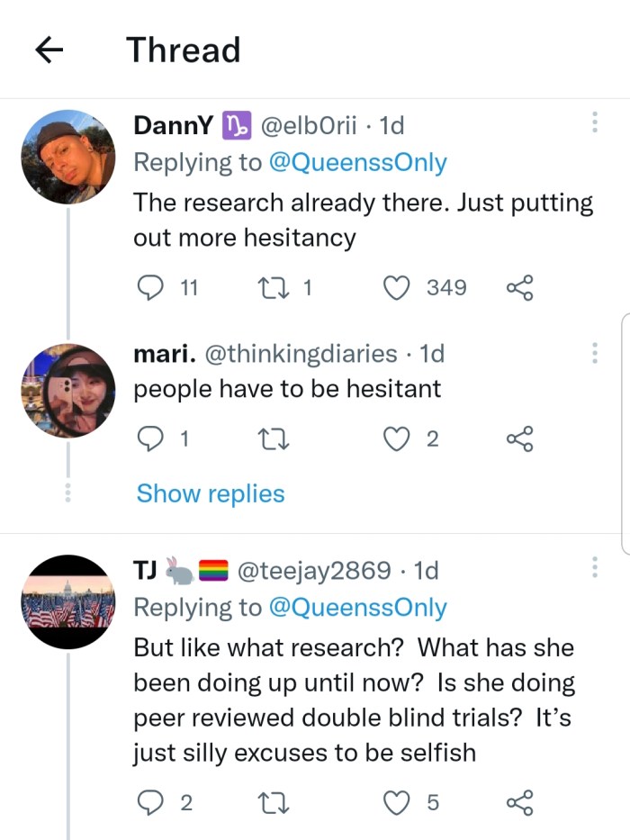Open more options for mari.'s tweet
This screenshot has height=840, width=630.
point(594,353)
